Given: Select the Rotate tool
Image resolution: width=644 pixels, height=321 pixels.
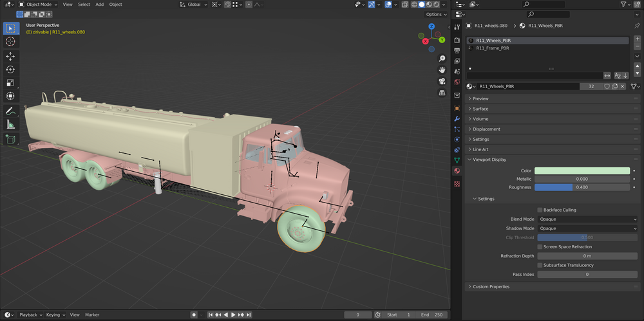Looking at the screenshot, I should (10, 69).
